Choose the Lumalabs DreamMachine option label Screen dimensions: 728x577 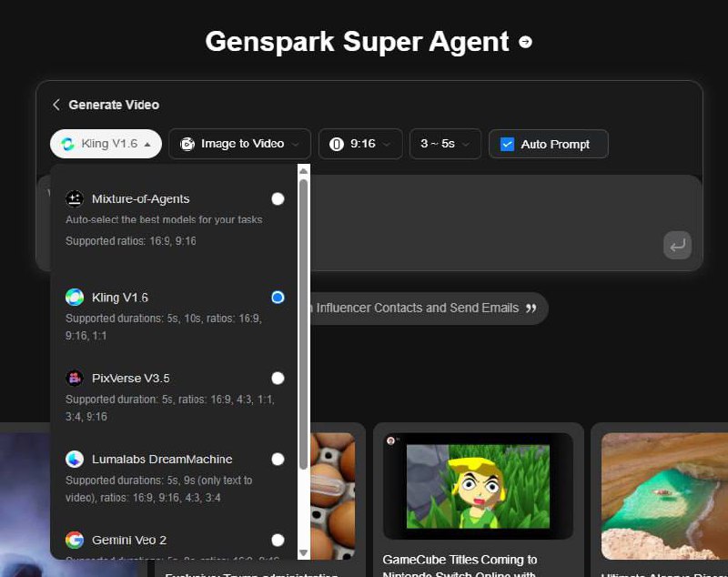tap(162, 459)
